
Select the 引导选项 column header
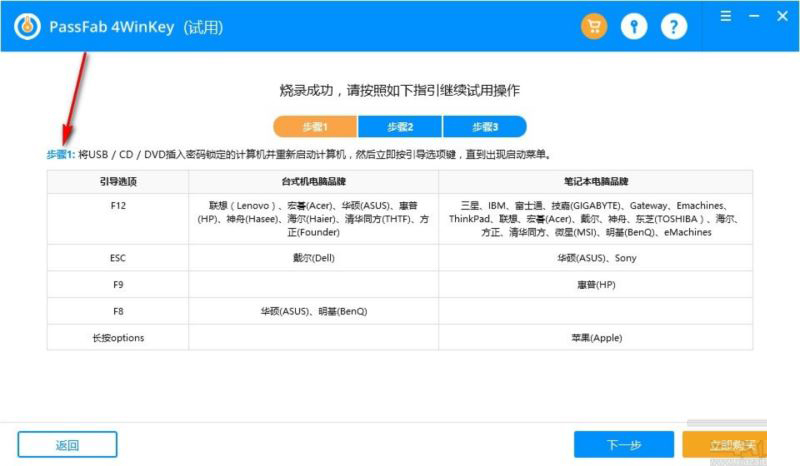pyautogui.click(x=118, y=182)
